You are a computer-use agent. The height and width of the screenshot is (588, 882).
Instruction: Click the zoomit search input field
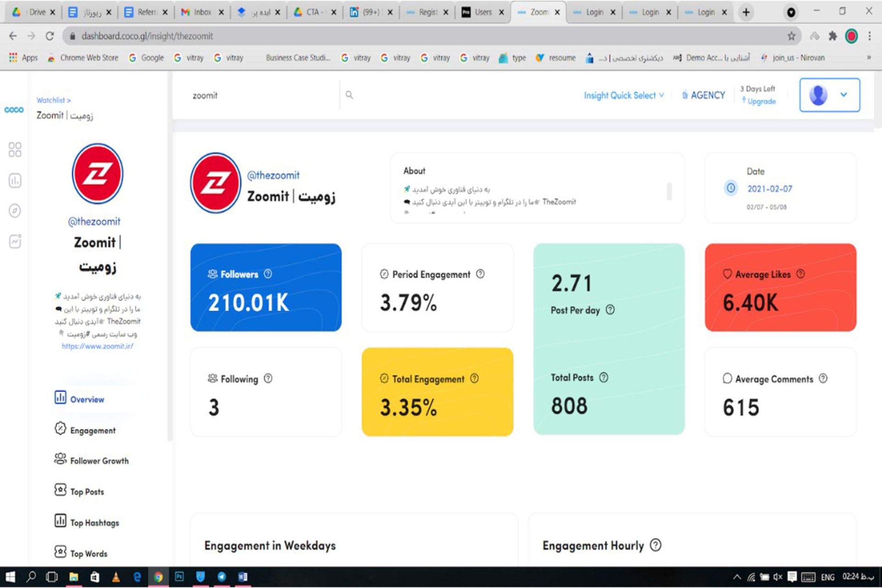pyautogui.click(x=257, y=96)
